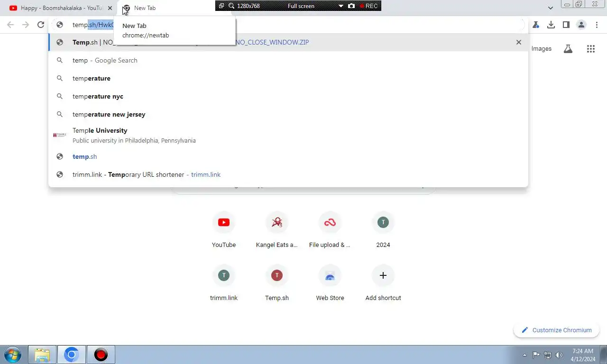Open the Action Center flag tray icon

coord(536,355)
